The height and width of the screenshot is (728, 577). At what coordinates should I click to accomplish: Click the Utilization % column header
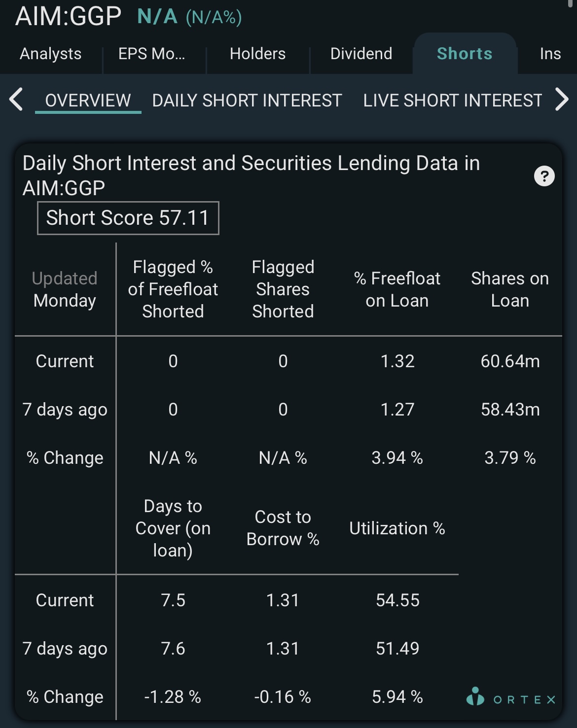point(397,528)
